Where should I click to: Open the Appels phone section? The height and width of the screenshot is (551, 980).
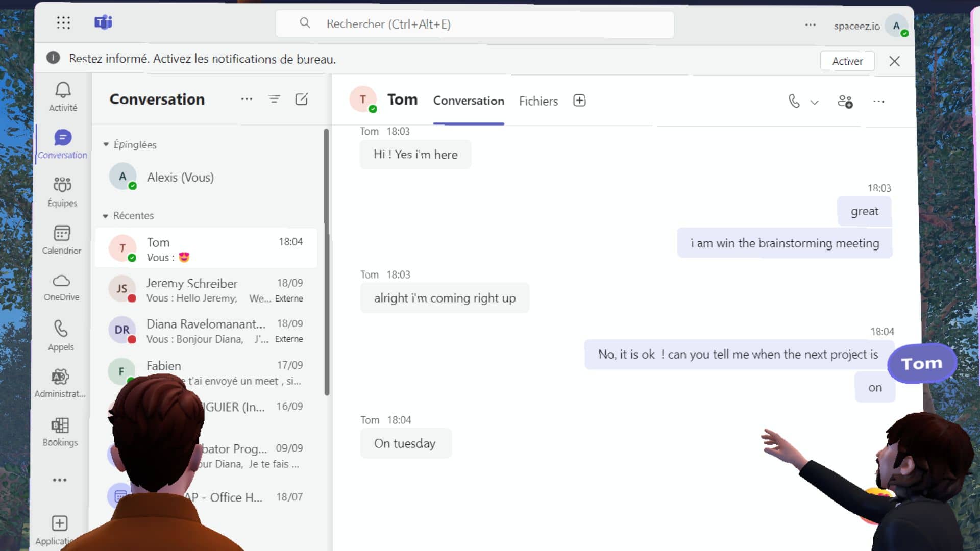click(61, 335)
